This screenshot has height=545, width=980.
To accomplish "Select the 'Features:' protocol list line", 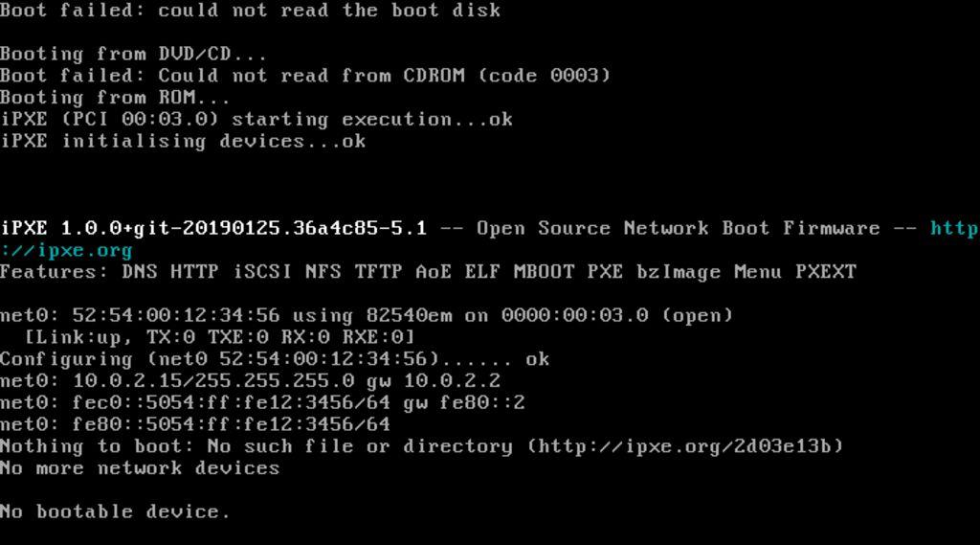I will (428, 272).
